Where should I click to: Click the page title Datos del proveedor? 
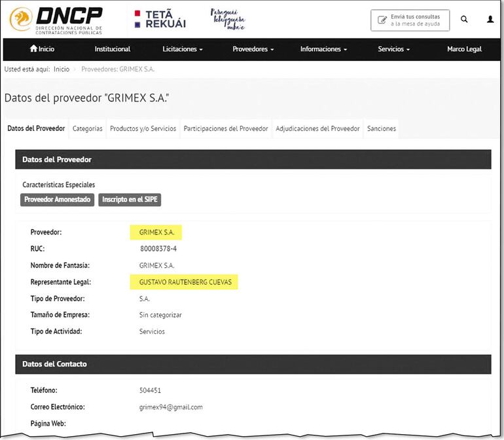click(x=86, y=98)
